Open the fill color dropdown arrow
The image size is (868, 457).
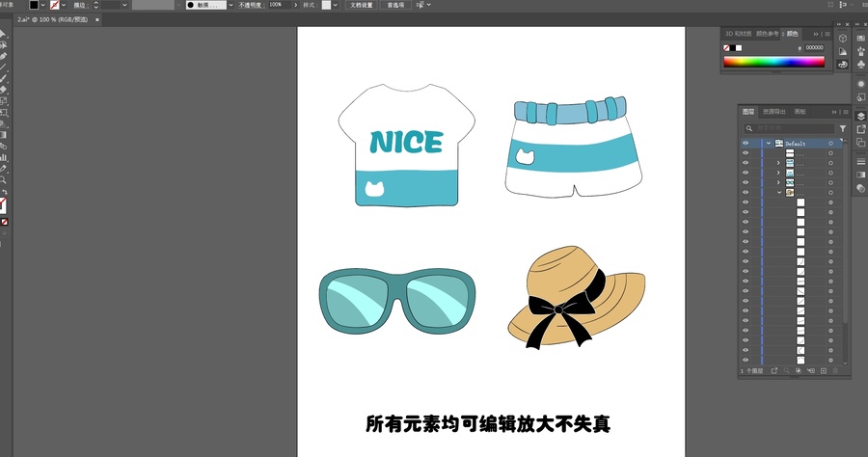point(43,5)
